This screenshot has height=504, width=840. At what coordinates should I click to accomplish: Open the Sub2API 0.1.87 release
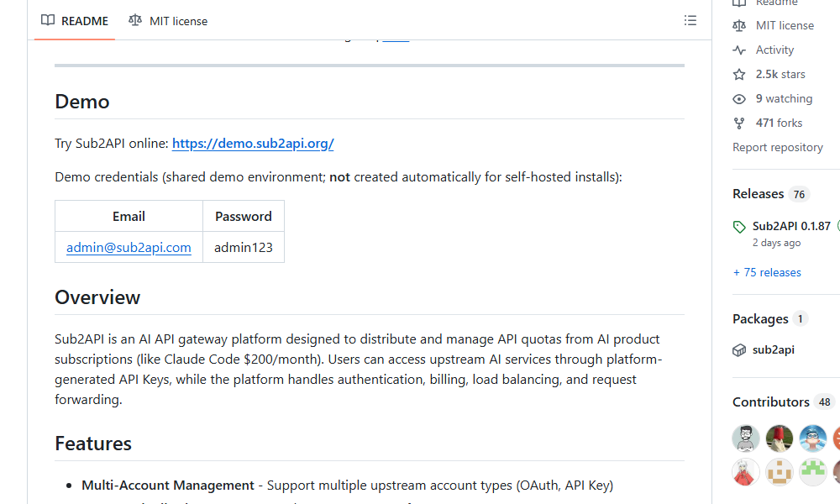[791, 226]
